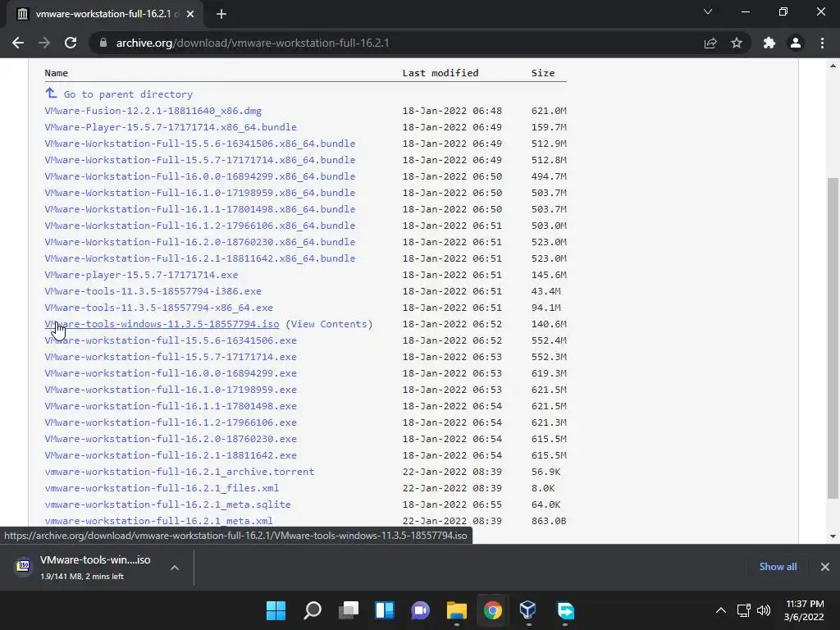Open the downloading VMware-tools-win....iso item

85,567
